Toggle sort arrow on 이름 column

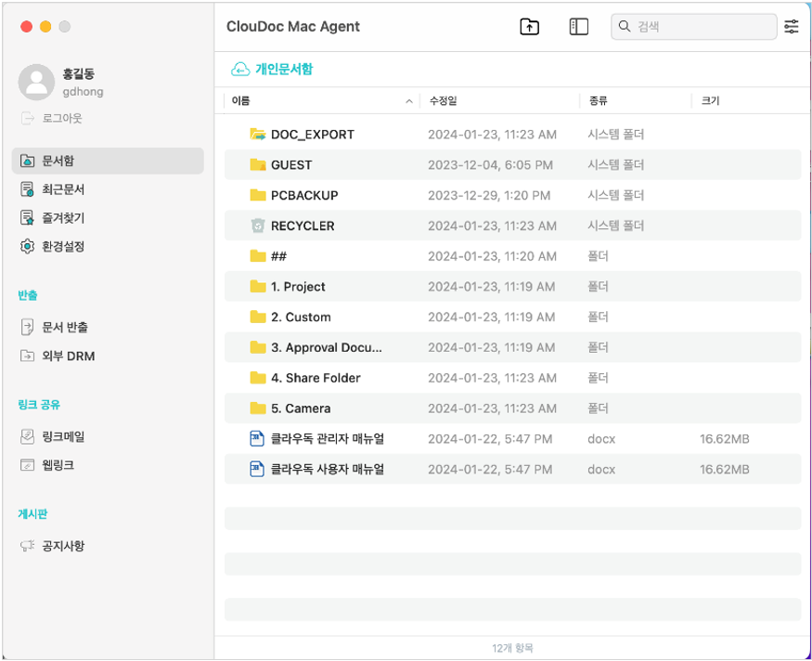point(409,101)
